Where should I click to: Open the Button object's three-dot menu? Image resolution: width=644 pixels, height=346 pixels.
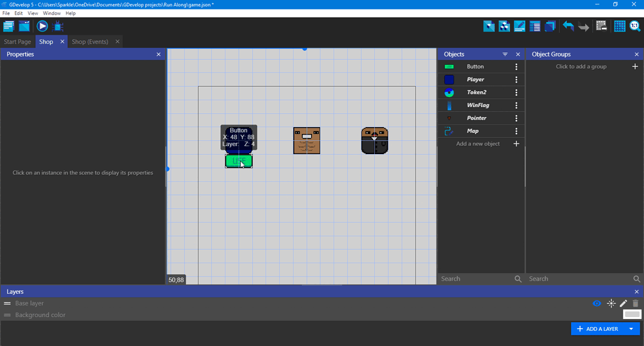click(516, 67)
